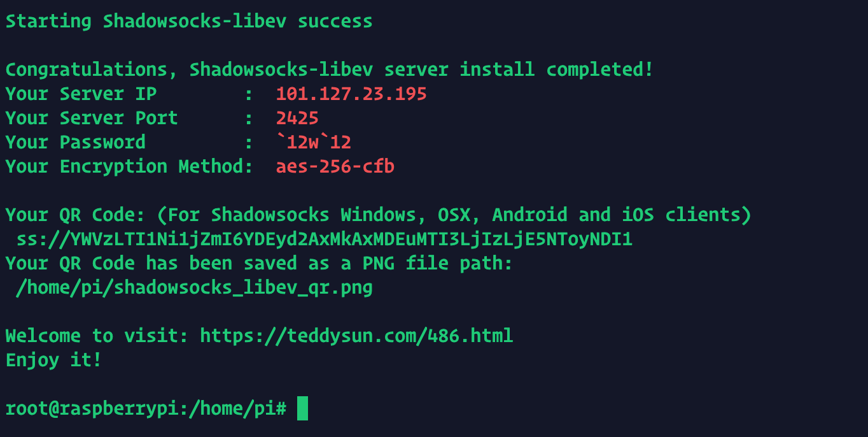Click the 'Your Encryption Method' label
The width and height of the screenshot is (868, 437).
point(125,167)
